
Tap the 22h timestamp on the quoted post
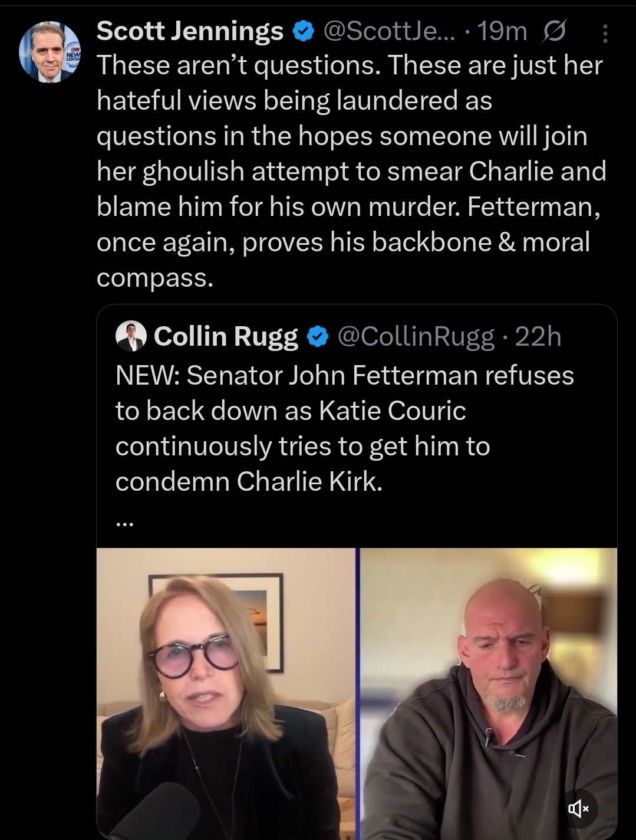pos(538,336)
